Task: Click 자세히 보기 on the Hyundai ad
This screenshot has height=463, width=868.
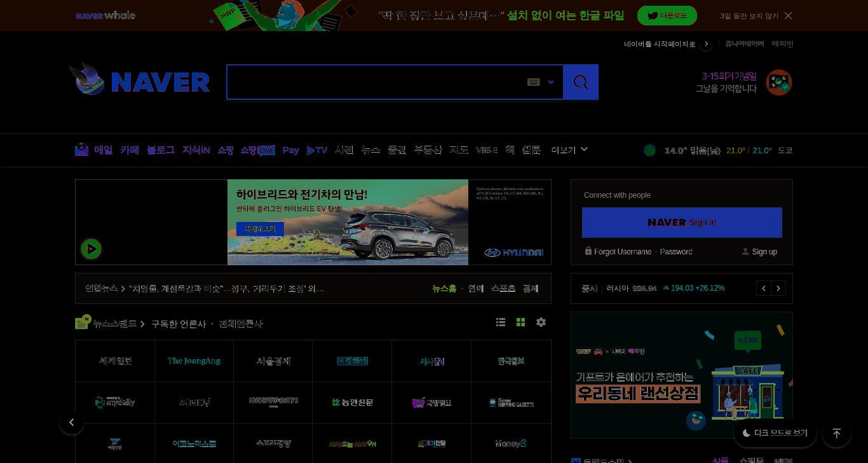Action: click(x=260, y=229)
